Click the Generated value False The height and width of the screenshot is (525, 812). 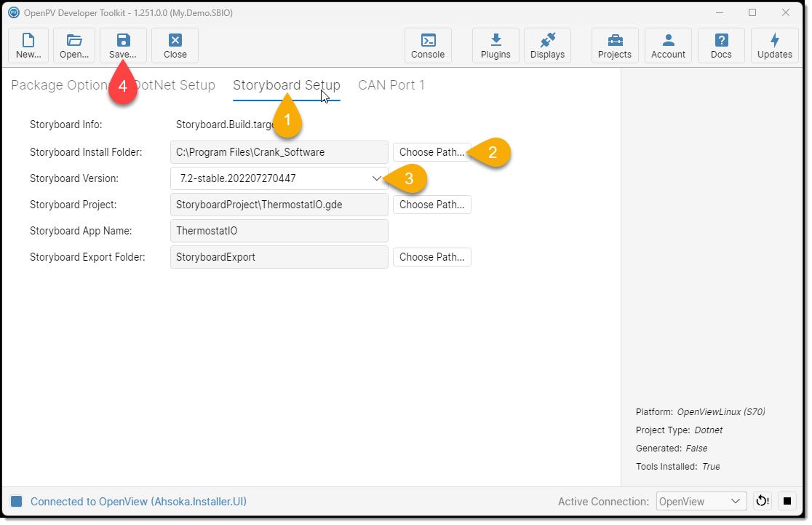pyautogui.click(x=696, y=449)
